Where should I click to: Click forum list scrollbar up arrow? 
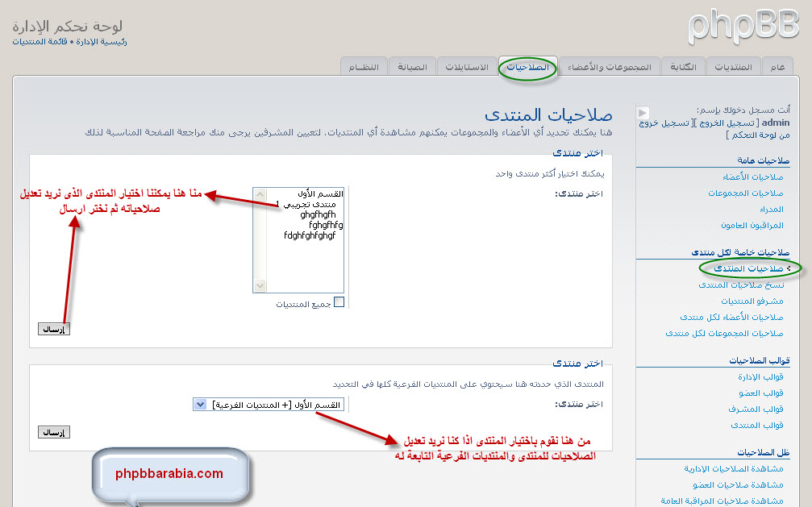click(260, 195)
